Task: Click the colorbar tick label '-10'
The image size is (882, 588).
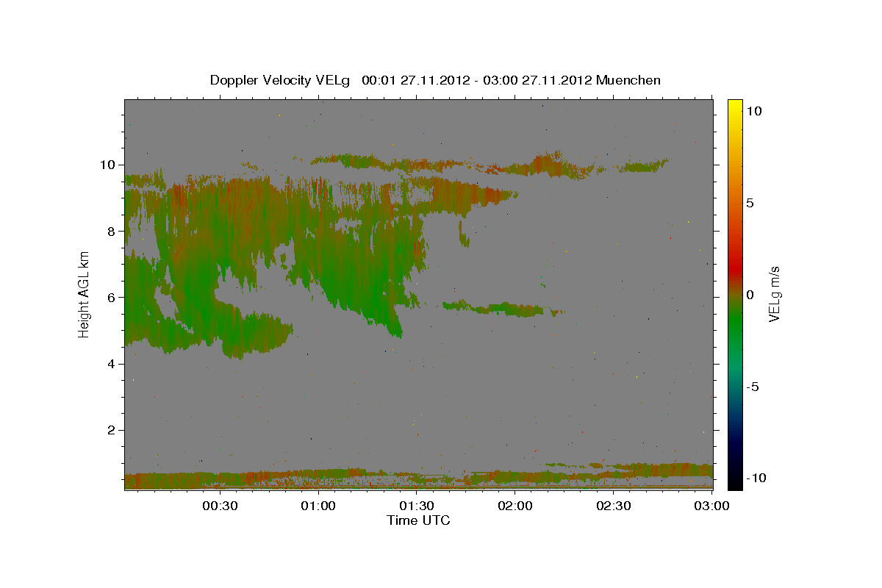Action: pyautogui.click(x=756, y=478)
